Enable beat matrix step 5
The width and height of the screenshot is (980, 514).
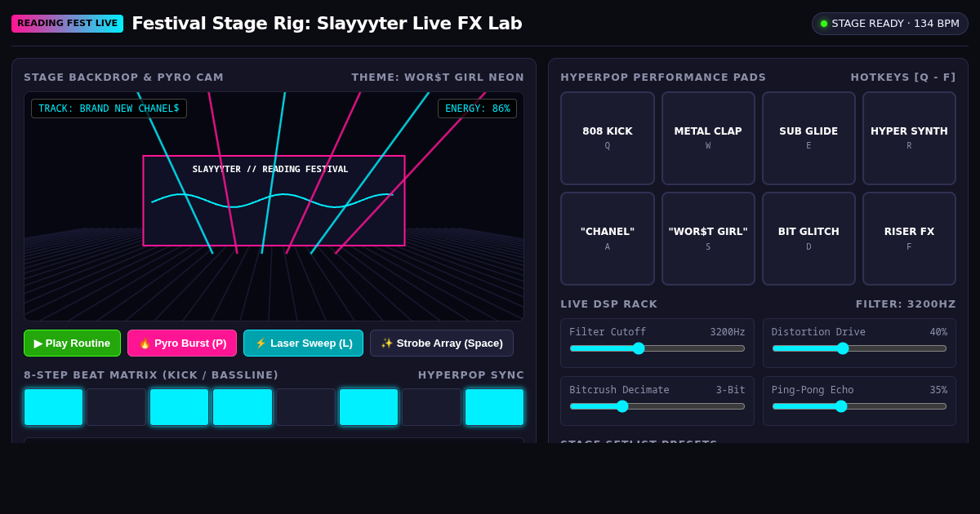click(x=305, y=407)
